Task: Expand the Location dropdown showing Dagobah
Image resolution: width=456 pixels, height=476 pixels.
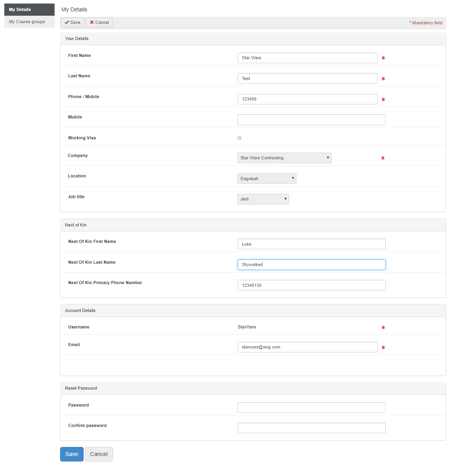Action: point(267,179)
